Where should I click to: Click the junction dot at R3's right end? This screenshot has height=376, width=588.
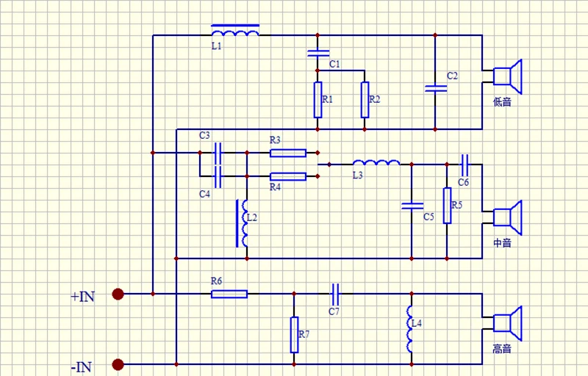coord(318,153)
